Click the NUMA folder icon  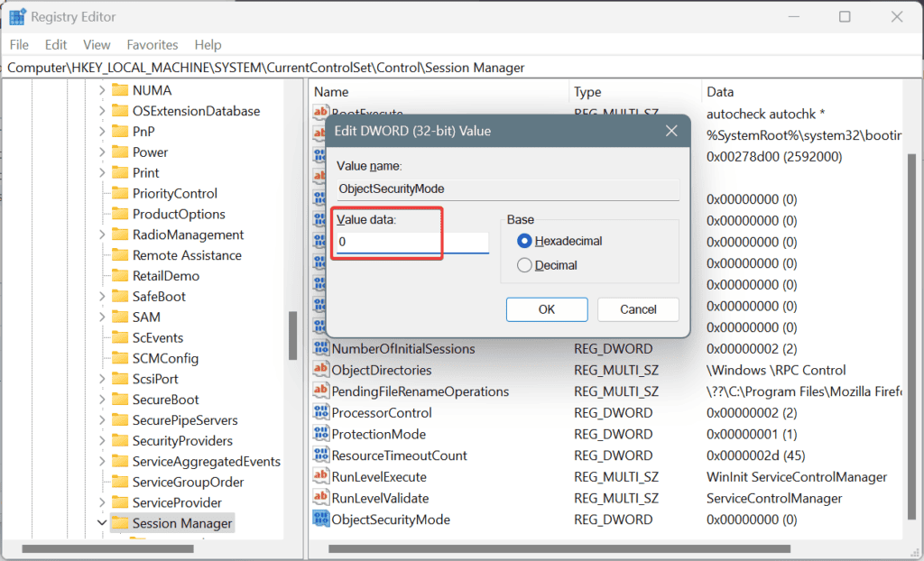[120, 90]
